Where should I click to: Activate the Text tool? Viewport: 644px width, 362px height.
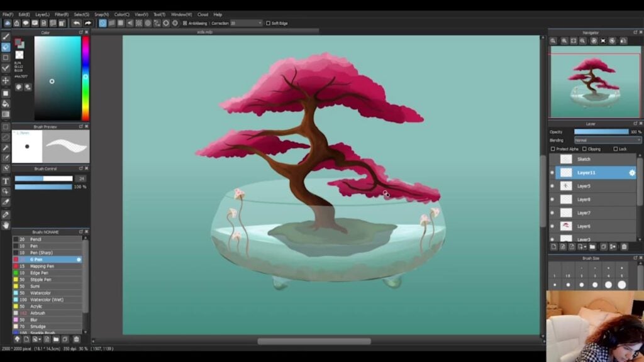point(6,181)
